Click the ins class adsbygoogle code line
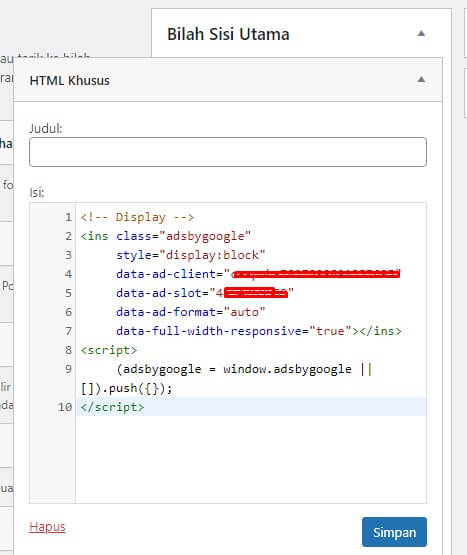467x555 pixels. click(166, 236)
